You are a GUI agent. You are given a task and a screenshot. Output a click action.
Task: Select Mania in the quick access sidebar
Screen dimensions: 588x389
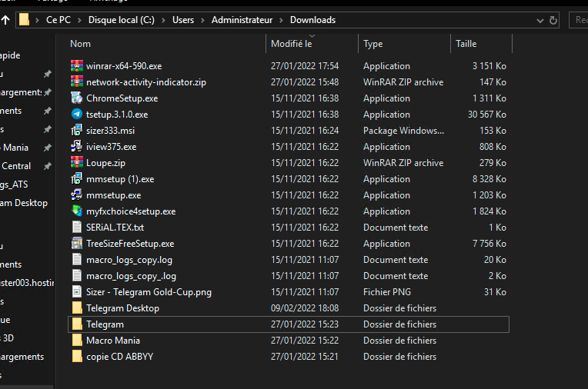15,148
